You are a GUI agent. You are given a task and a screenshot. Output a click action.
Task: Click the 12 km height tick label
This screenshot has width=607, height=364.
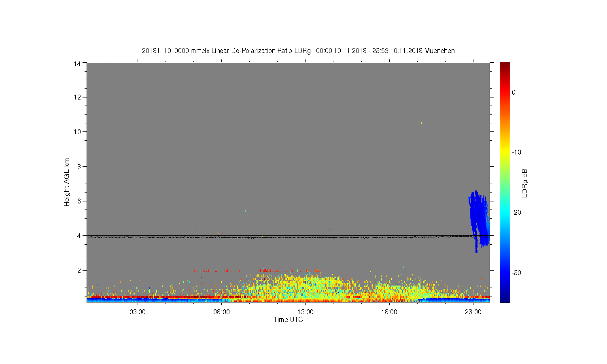78,97
